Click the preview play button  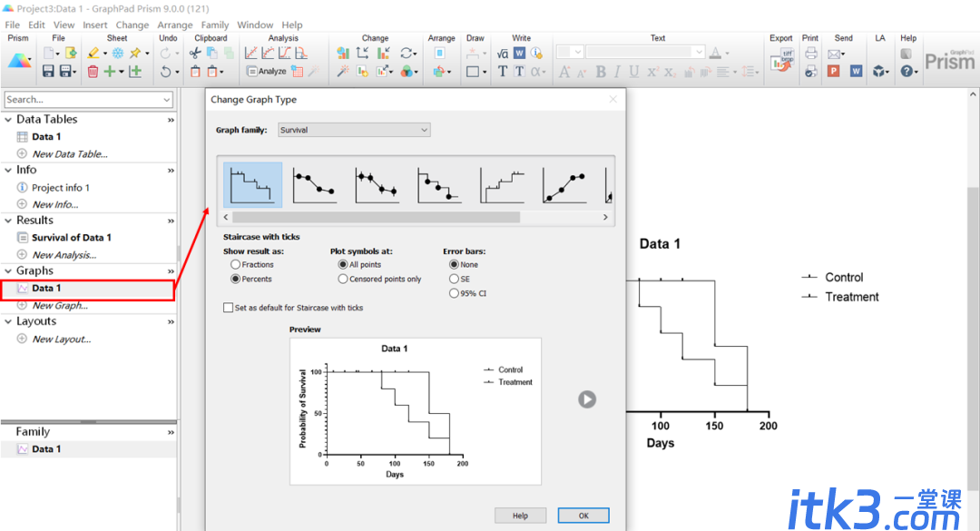[587, 399]
